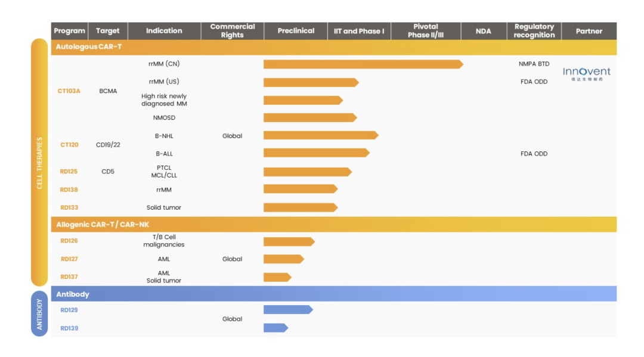Viewport: 644px width, 357px height.
Task: Click the Autologous CAR-T section banner
Action: (x=334, y=46)
